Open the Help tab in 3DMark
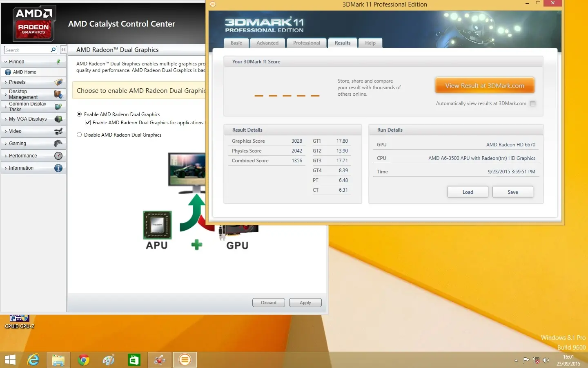Viewport: 588px width, 368px height. point(370,43)
